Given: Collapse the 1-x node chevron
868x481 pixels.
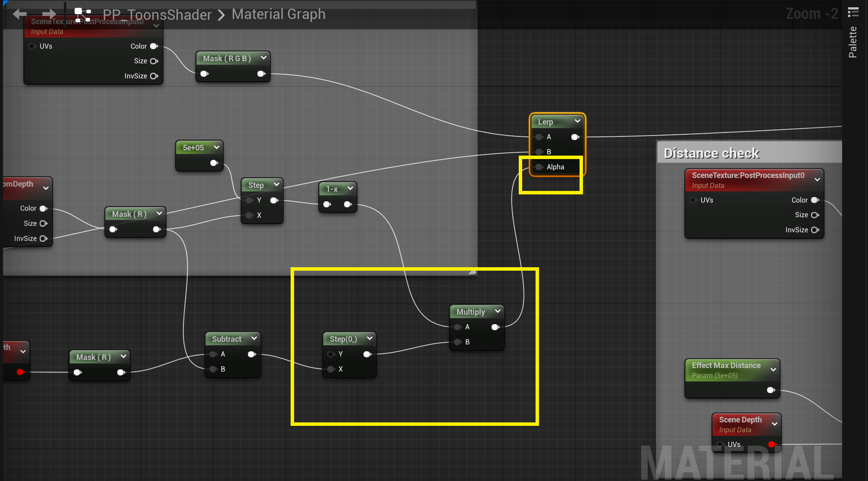Looking at the screenshot, I should pos(350,189).
